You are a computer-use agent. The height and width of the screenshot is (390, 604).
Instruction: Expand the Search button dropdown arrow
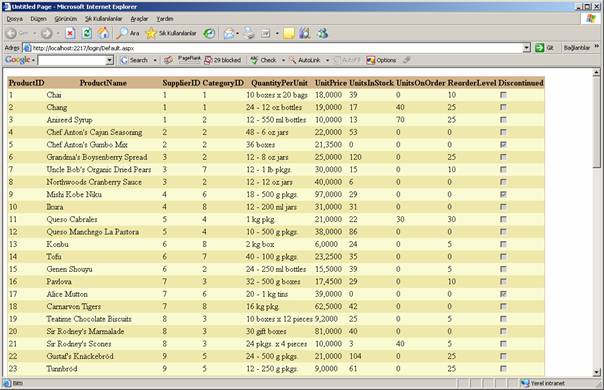pyautogui.click(x=155, y=61)
